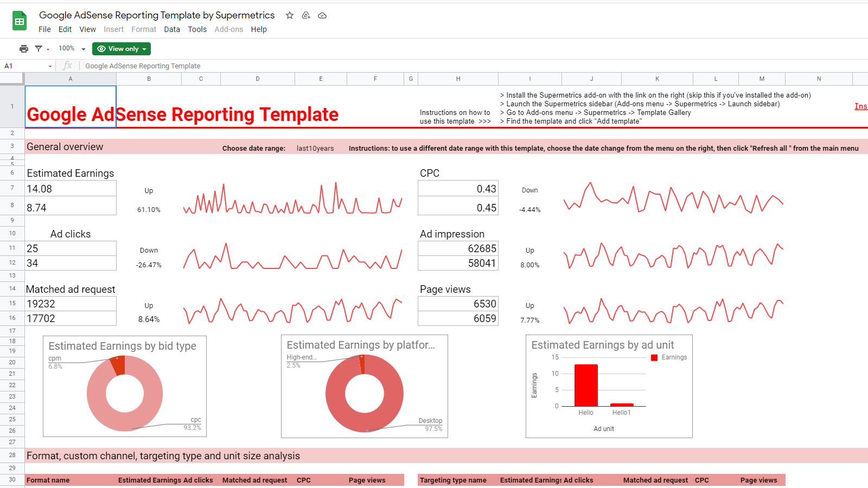Open the 100% zoom dropdown
The width and height of the screenshot is (868, 488).
[72, 49]
